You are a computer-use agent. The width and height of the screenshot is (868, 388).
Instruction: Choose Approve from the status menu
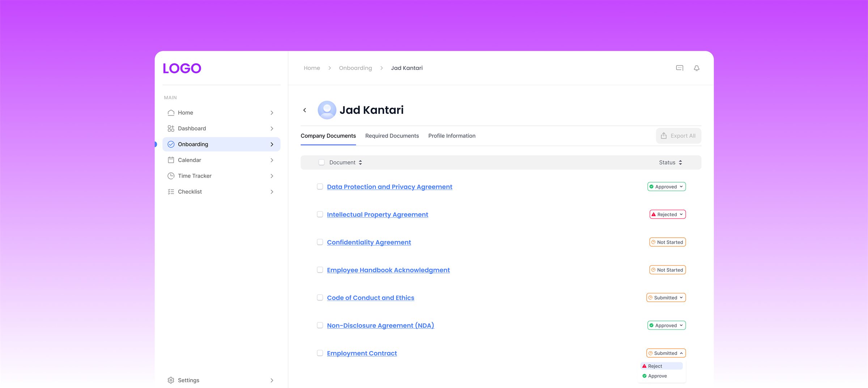coord(661,376)
